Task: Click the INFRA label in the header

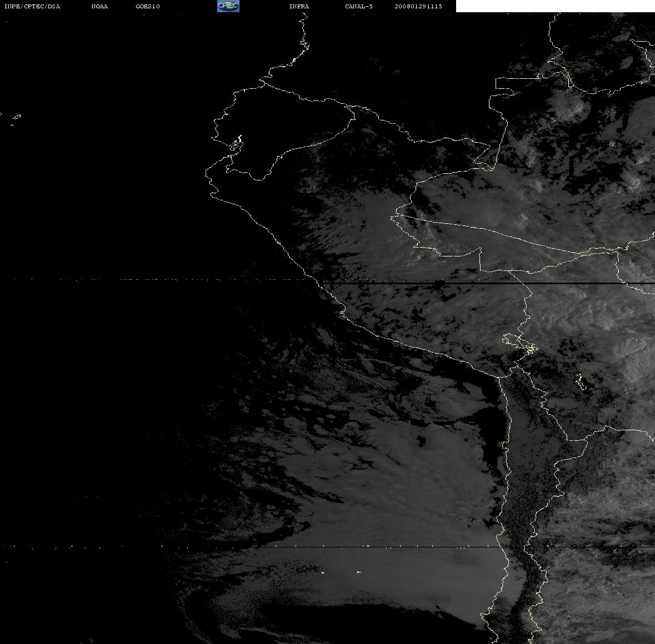Action: (299, 6)
